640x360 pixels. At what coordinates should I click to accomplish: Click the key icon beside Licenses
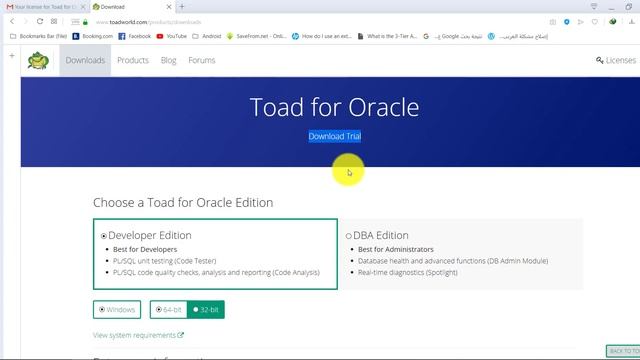click(600, 60)
